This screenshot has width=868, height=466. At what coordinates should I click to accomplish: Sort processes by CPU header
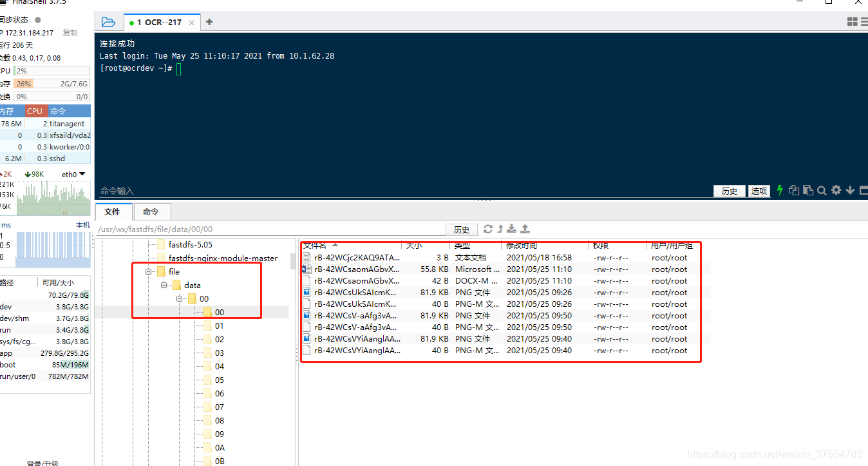coord(35,111)
